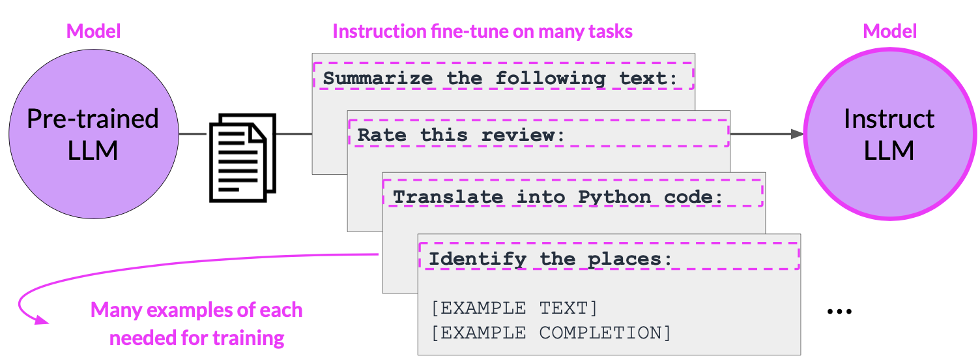Click the [EXAMPLE COMPLETION] placeholder
Viewport: 980px width, 360px height.
551,333
